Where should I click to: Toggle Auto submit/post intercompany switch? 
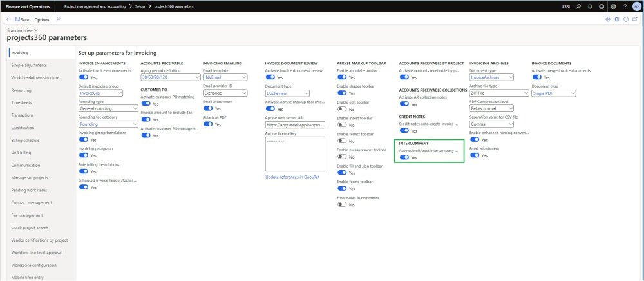point(404,157)
